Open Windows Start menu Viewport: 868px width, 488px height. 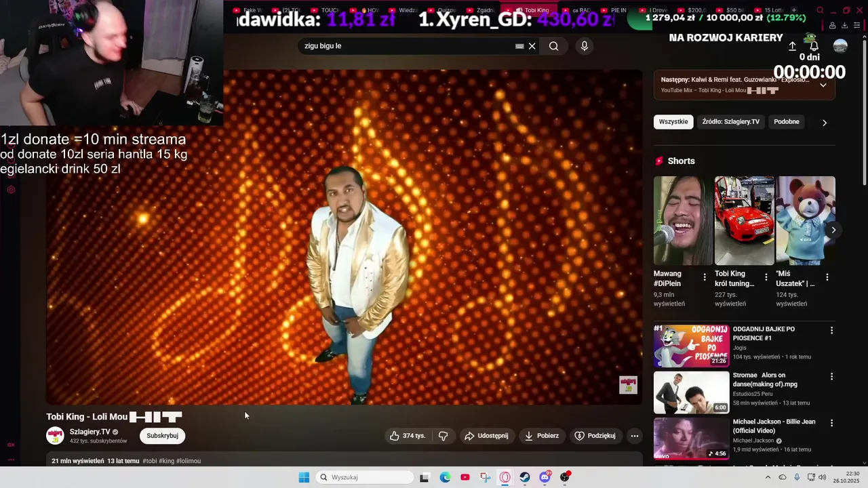304,477
